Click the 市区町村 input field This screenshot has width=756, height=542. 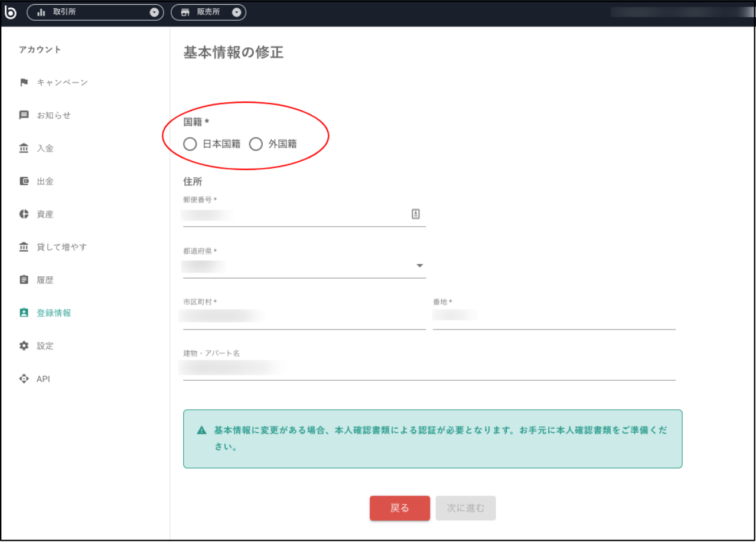(x=304, y=318)
